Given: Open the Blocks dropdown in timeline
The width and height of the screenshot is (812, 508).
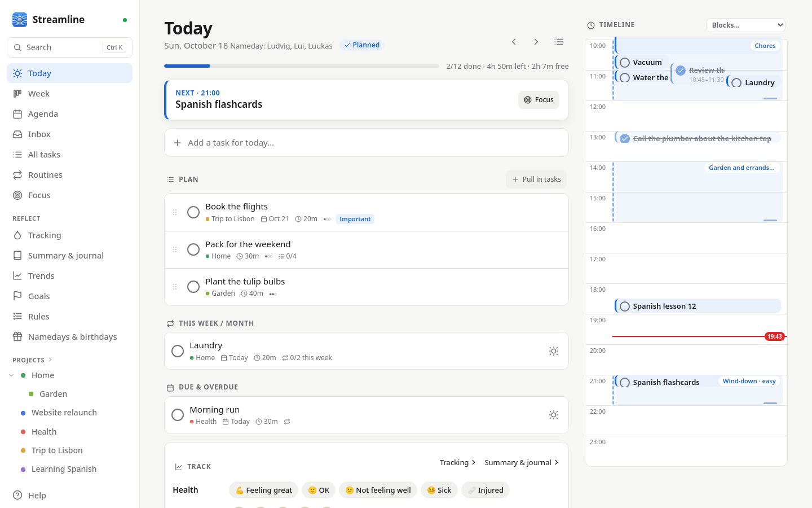Looking at the screenshot, I should [745, 25].
